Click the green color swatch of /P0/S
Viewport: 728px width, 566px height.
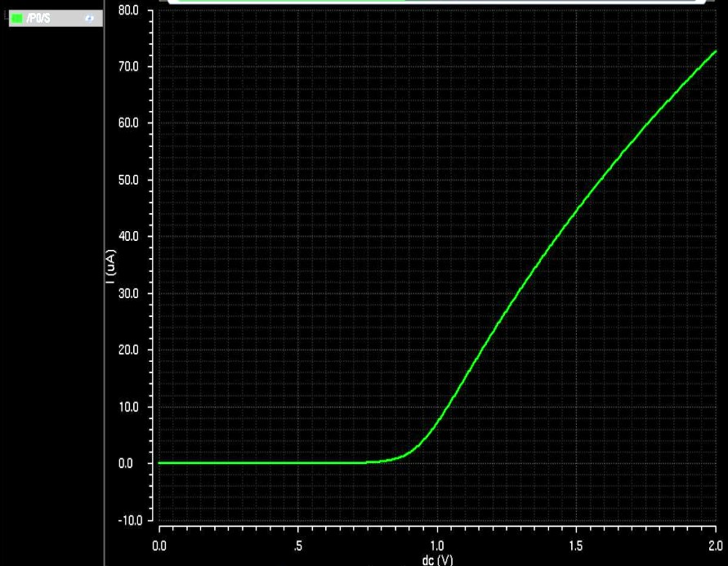point(17,19)
